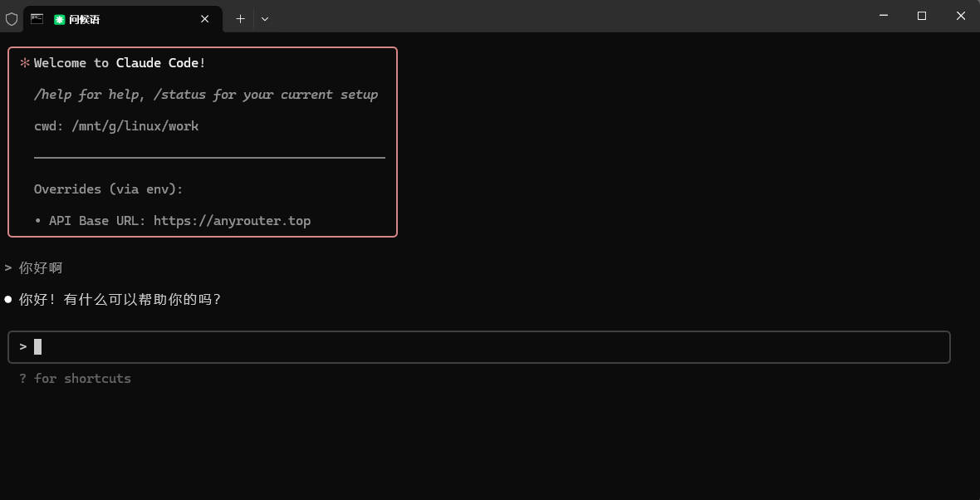Close the 问候语 tab

(204, 18)
